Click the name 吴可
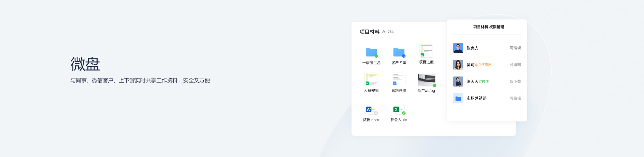644x157 pixels. [471, 65]
